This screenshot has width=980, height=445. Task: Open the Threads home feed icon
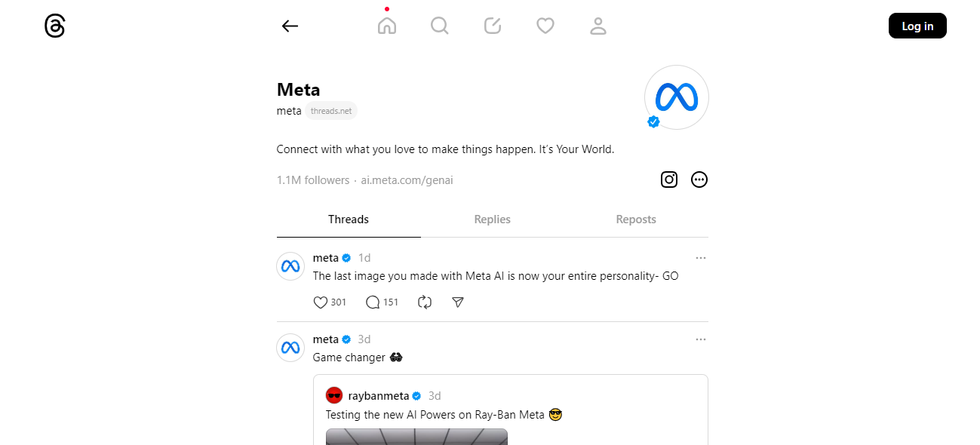(x=387, y=26)
